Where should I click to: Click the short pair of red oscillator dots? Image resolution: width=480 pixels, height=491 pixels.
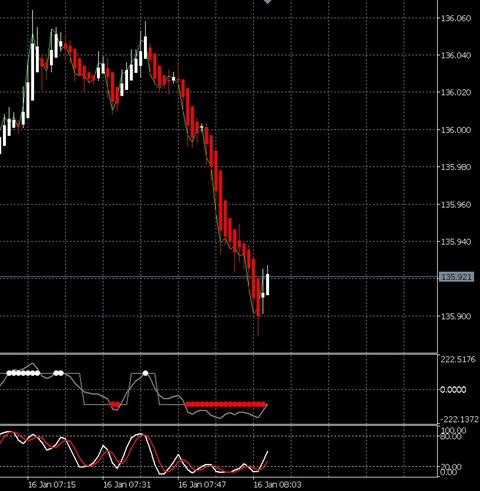pos(115,404)
